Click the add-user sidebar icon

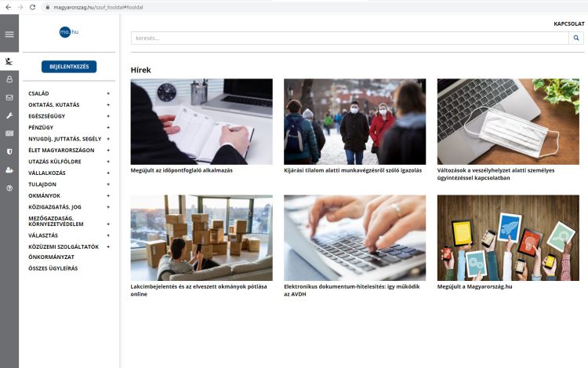tap(9, 169)
